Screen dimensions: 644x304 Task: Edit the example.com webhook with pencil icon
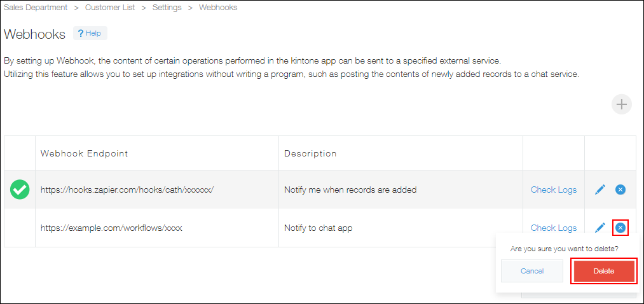pos(599,228)
